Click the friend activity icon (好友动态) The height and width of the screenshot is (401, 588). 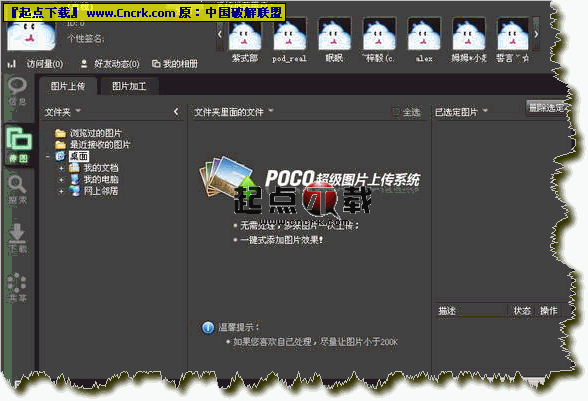(x=84, y=64)
